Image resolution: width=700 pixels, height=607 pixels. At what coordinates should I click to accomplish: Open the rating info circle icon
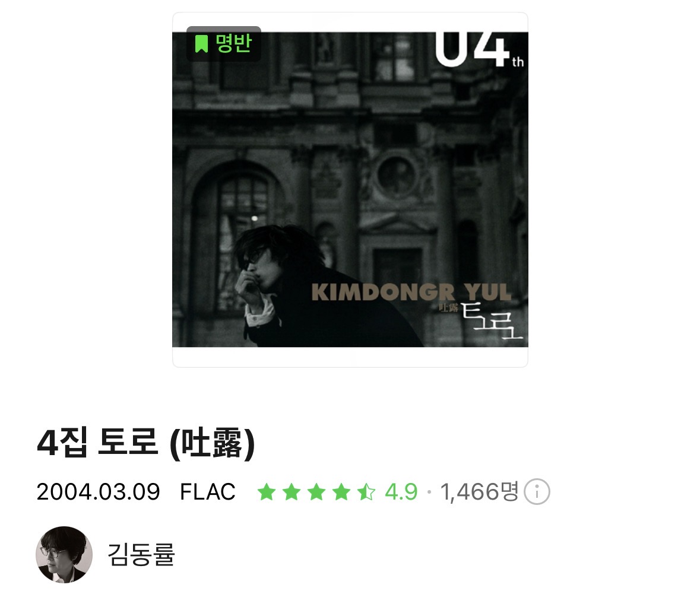coord(537,492)
